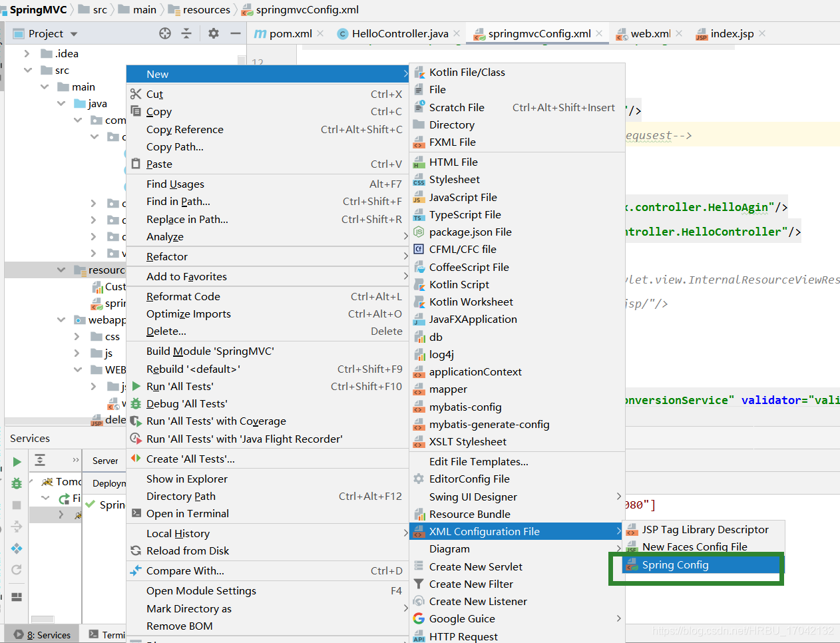Click the Cut scissors icon
The width and height of the screenshot is (840, 643).
[136, 95]
